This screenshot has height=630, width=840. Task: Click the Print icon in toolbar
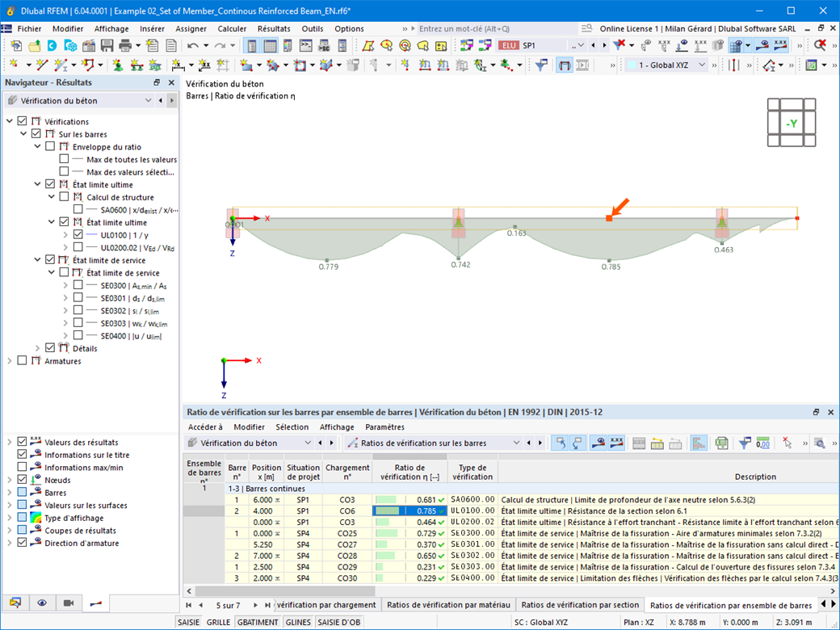124,46
